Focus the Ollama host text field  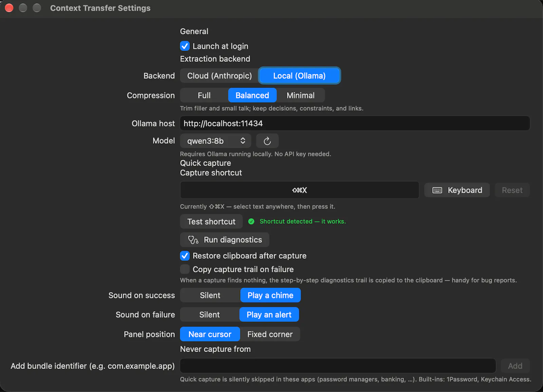coord(355,123)
